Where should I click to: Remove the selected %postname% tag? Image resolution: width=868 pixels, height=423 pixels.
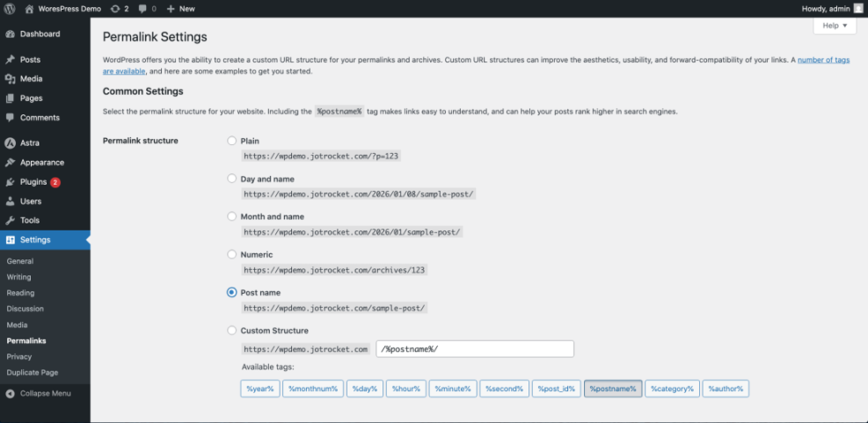[613, 389]
